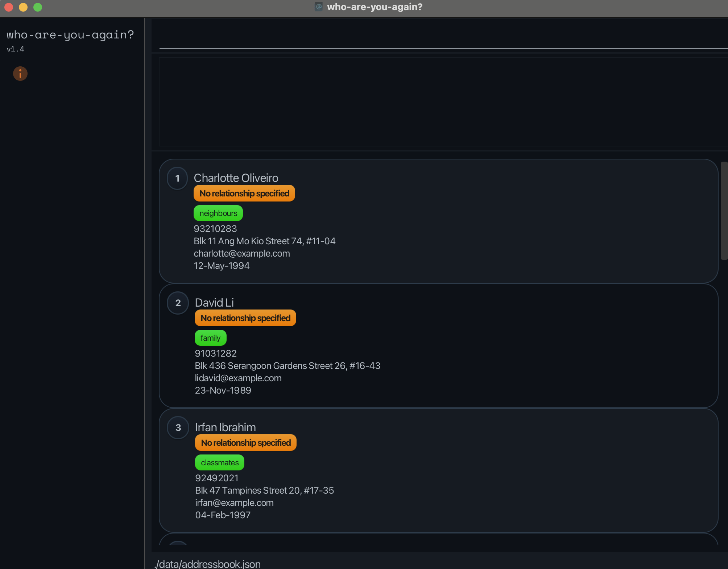Screen dimensions: 728x569
Task: Click the addressbook.json path in status bar
Action: pyautogui.click(x=207, y=564)
